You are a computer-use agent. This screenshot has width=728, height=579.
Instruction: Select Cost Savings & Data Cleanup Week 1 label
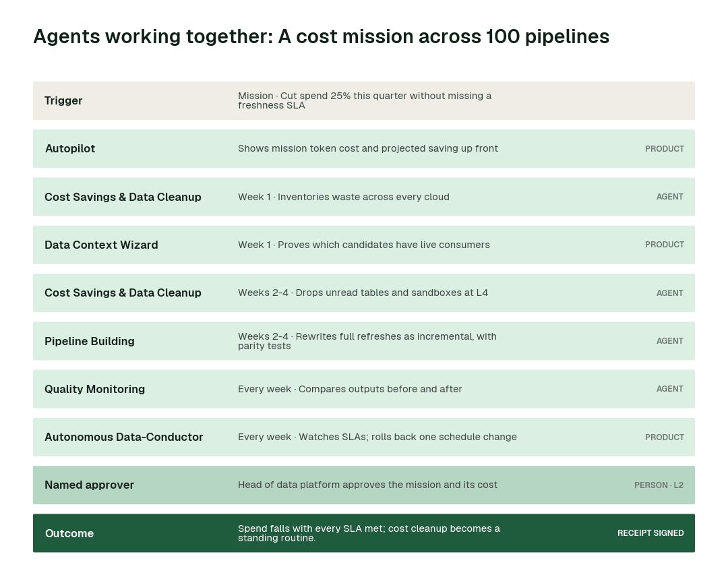123,197
